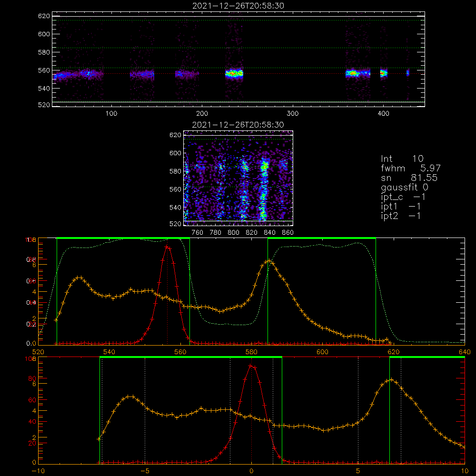Select the 'fwhm 5.97' value line
The height and width of the screenshot is (476, 476).
[410, 168]
